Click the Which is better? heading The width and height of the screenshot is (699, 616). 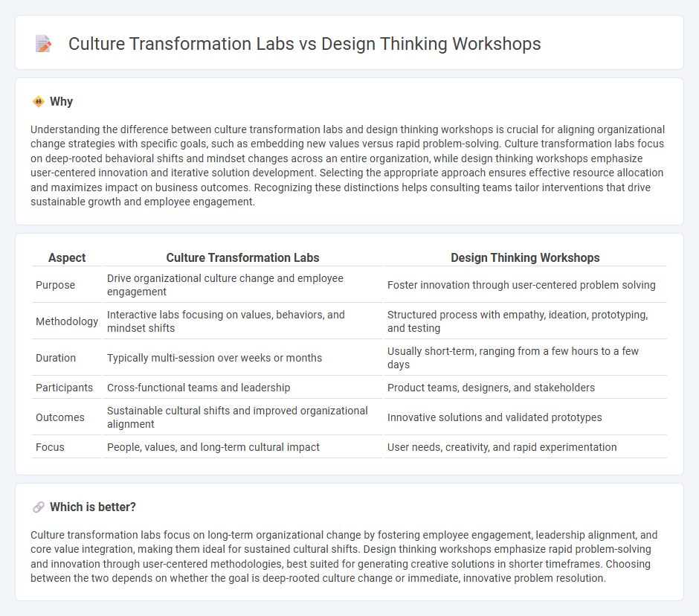93,507
